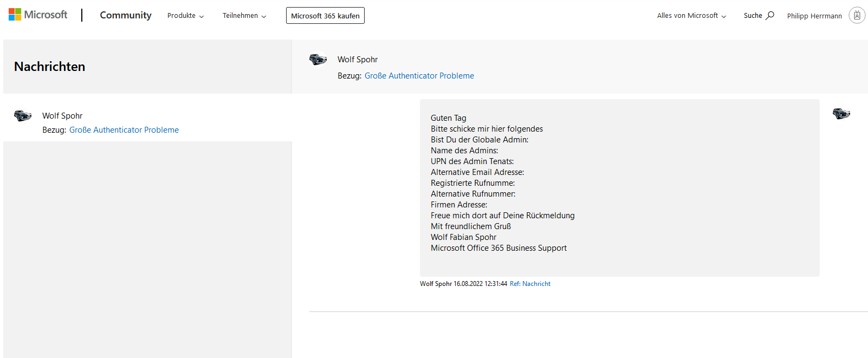
Task: Click car avatar in conversation header
Action: (x=318, y=59)
